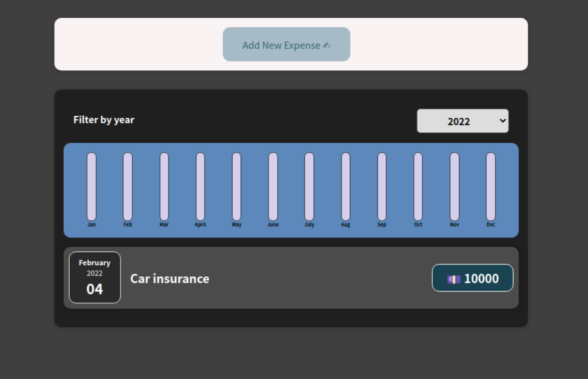Click the Car insurance expense title
This screenshot has width=588, height=379.
pos(170,279)
